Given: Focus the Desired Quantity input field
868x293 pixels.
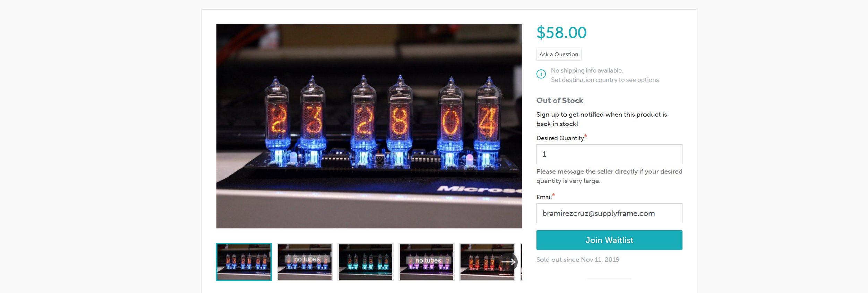Looking at the screenshot, I should (609, 154).
